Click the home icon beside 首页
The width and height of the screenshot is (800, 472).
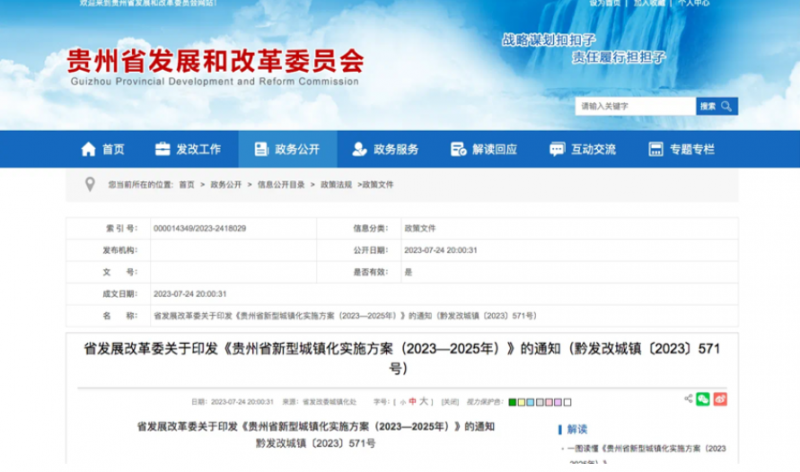coord(88,149)
